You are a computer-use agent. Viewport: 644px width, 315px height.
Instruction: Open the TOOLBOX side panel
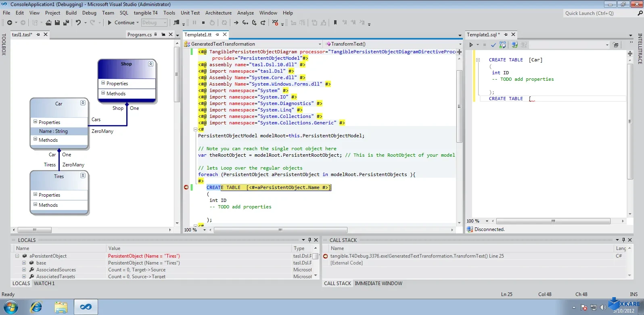pos(4,44)
